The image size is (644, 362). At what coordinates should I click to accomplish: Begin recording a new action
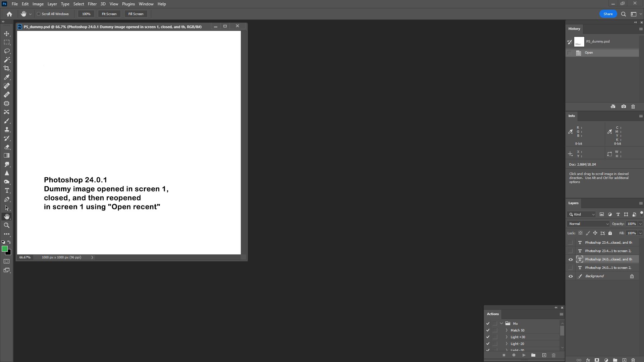point(514,355)
